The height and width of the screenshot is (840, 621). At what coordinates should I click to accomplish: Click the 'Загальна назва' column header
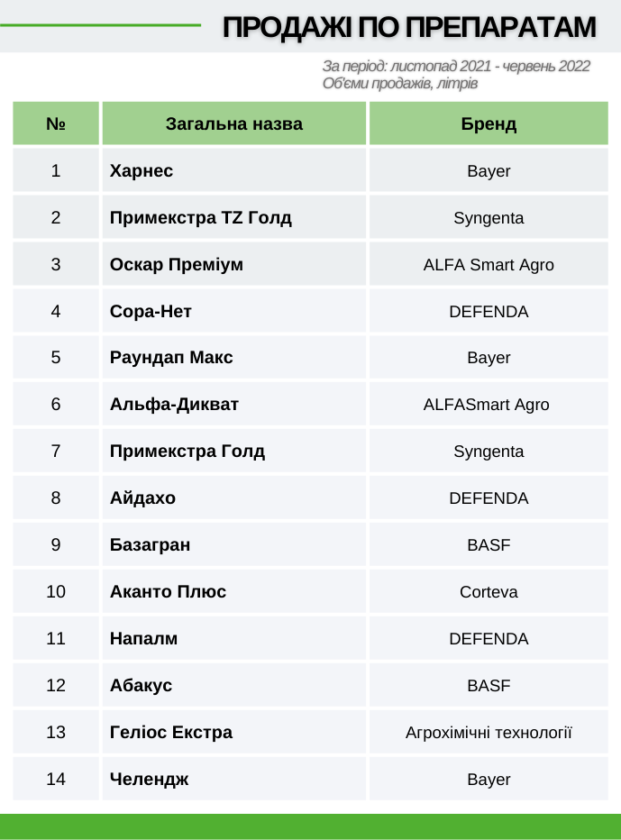coord(234,123)
